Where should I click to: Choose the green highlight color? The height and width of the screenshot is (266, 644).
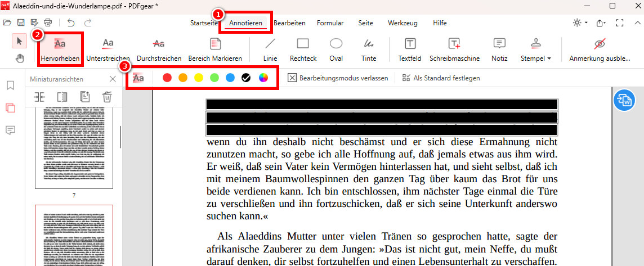(x=214, y=78)
